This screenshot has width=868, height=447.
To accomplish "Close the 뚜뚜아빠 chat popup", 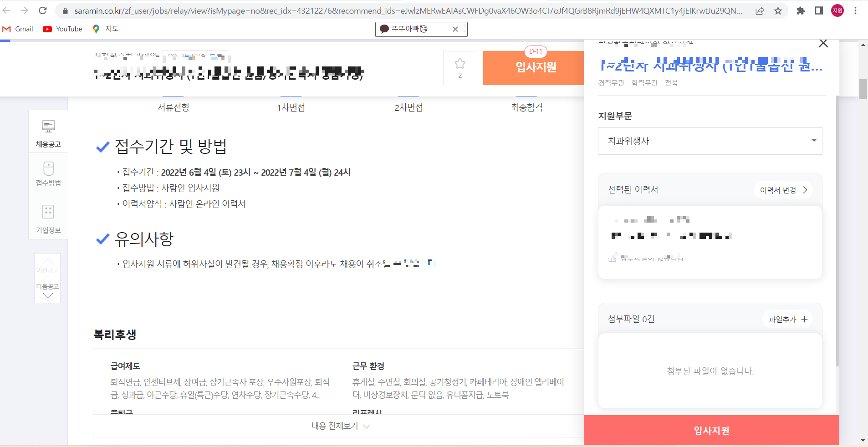I will [455, 29].
